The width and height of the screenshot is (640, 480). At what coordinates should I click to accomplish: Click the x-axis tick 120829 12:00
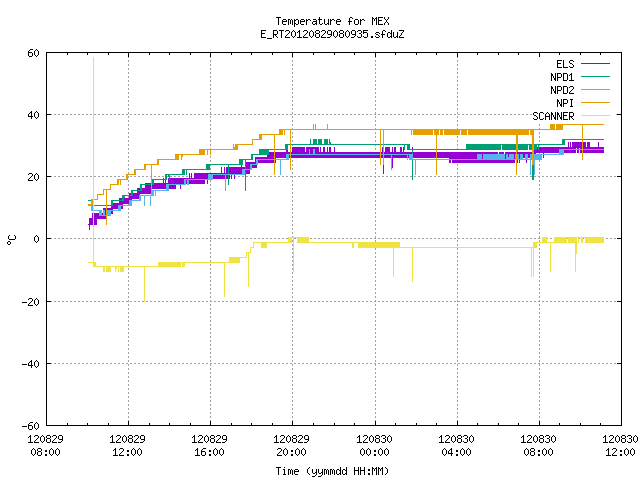(127, 445)
